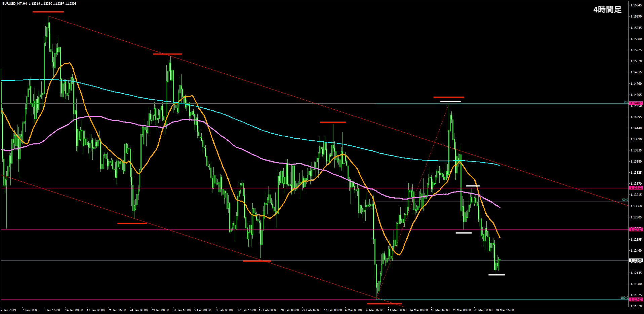
Task: Click the 1.15535 price axis label
Action: tap(636, 28)
